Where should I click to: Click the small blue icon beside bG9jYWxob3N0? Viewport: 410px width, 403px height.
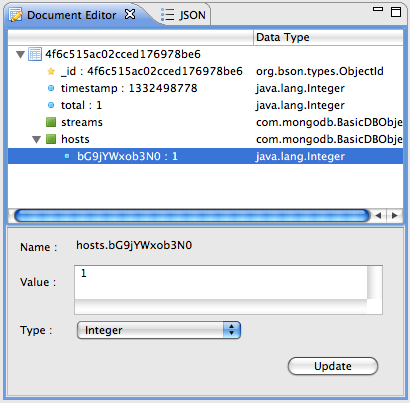67,156
